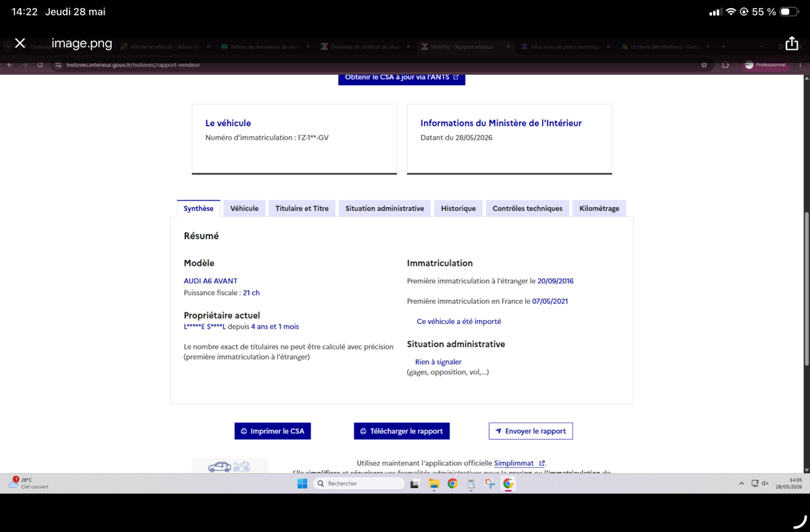Open the active Chrome taskbar icon with underline
The width and height of the screenshot is (810, 532).
click(x=508, y=483)
